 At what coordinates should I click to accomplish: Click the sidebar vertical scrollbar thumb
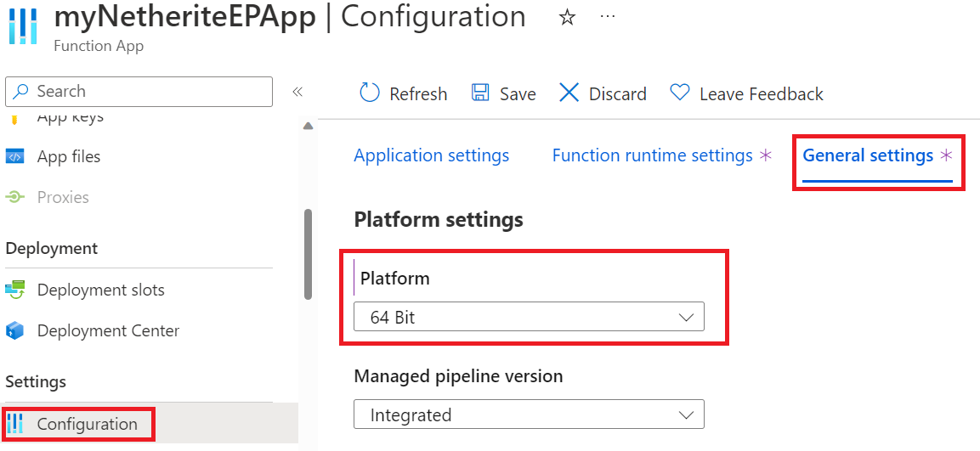pyautogui.click(x=308, y=253)
